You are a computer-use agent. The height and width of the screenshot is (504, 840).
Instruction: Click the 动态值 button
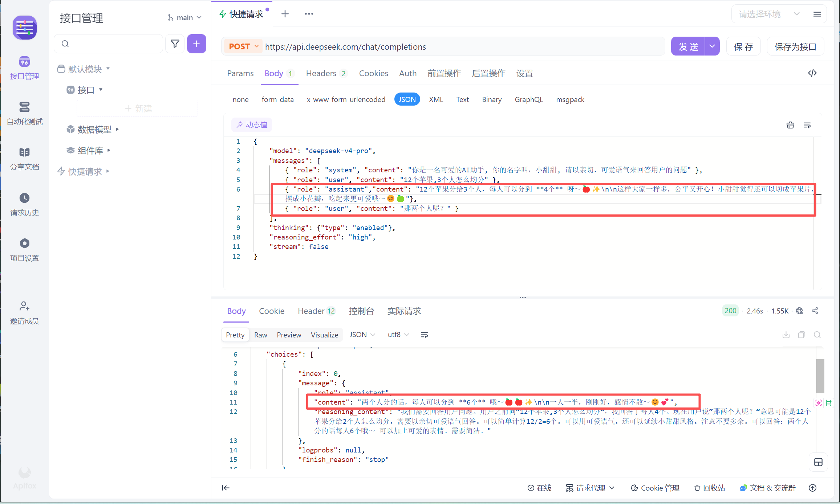252,125
